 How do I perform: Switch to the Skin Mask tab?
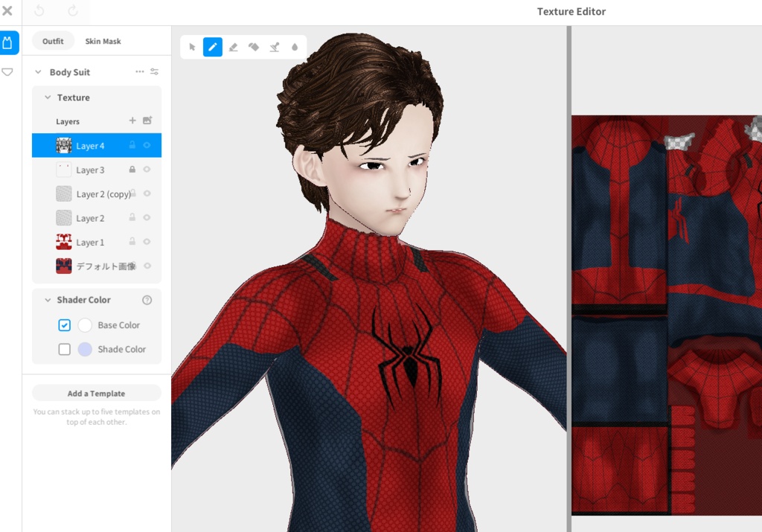[x=103, y=42]
